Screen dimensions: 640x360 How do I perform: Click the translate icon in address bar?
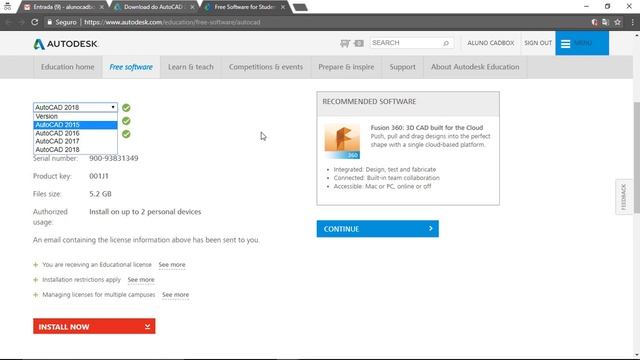click(605, 22)
